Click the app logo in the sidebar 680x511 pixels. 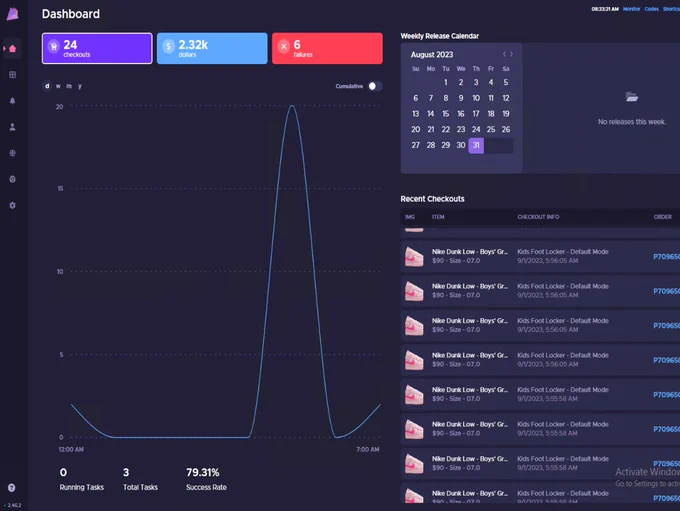(13, 14)
